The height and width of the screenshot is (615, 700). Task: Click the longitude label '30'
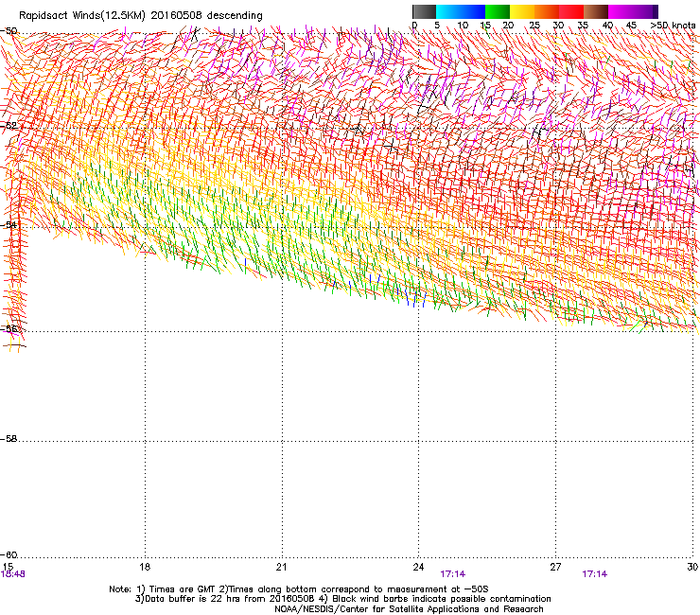692,567
